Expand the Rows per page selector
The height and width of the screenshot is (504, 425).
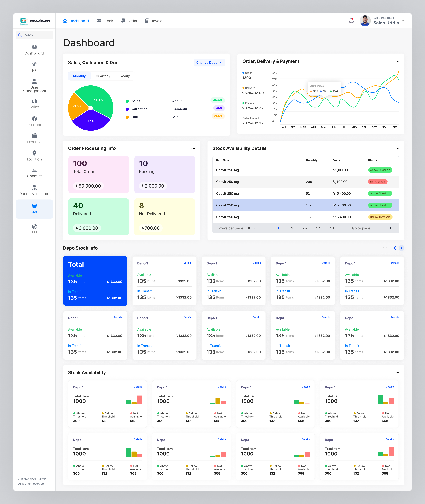click(252, 228)
